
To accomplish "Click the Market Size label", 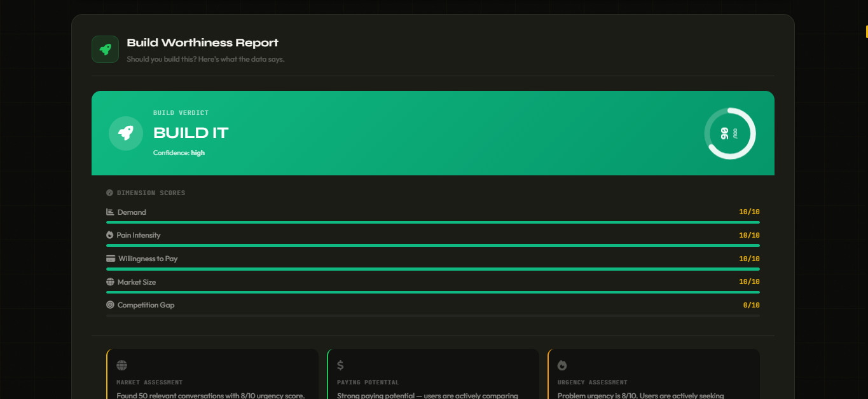I will coord(137,282).
